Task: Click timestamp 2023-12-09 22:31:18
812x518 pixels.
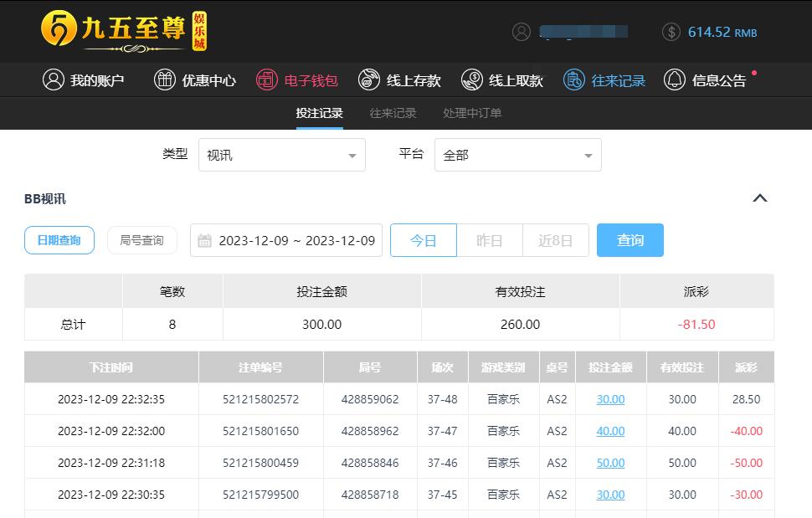Action: click(111, 463)
